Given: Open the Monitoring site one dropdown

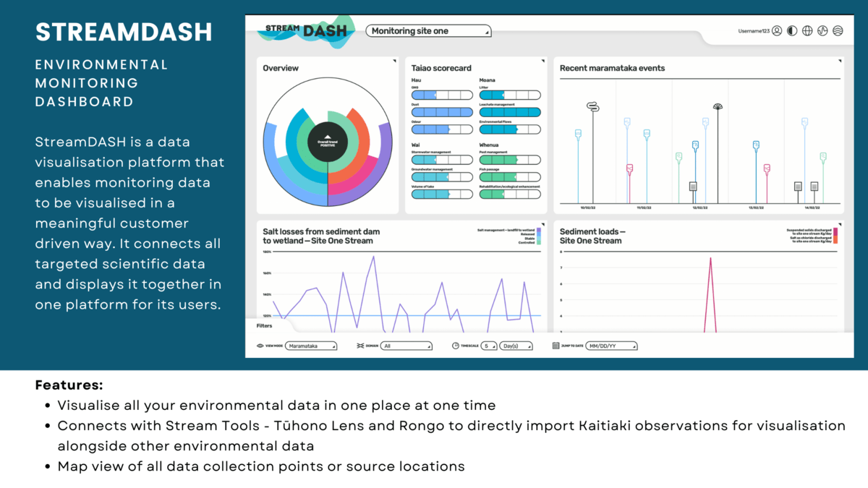Looking at the screenshot, I should (429, 31).
